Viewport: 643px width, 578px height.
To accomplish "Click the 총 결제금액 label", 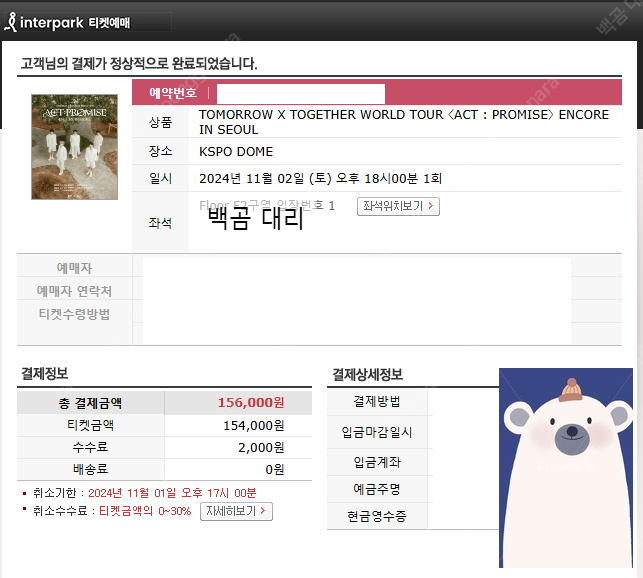I will click(90, 403).
